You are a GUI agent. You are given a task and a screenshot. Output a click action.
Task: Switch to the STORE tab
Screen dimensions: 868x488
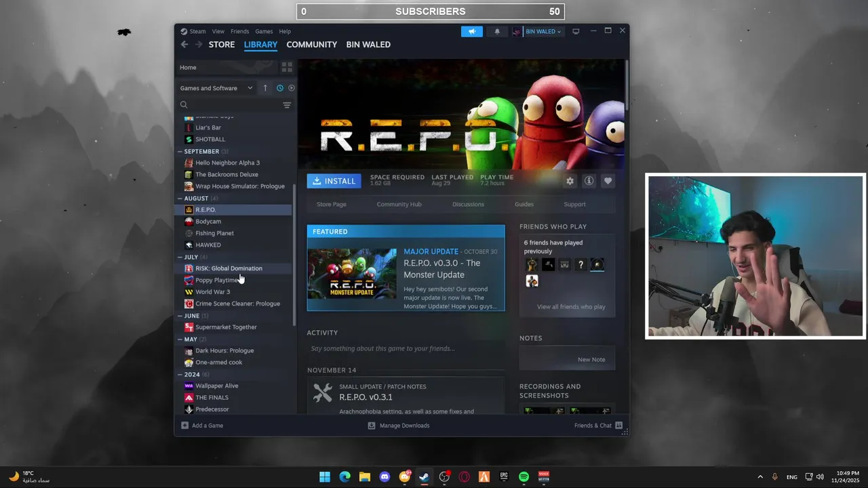point(222,45)
